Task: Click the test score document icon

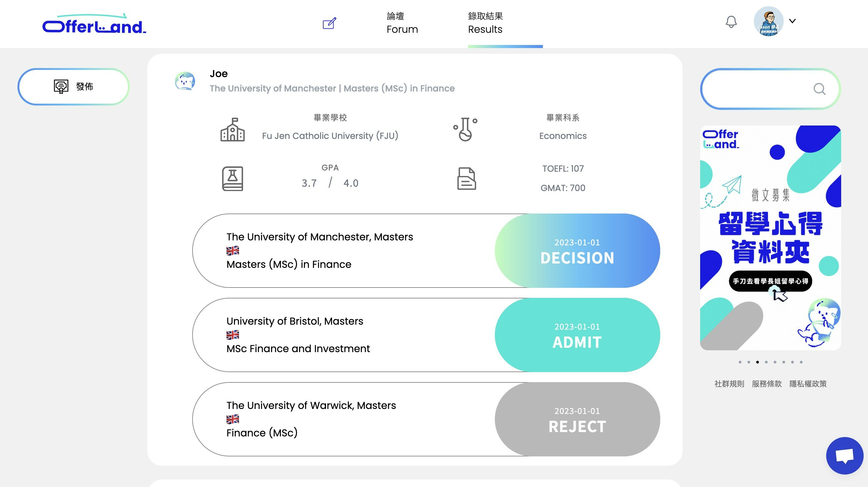Action: click(466, 179)
